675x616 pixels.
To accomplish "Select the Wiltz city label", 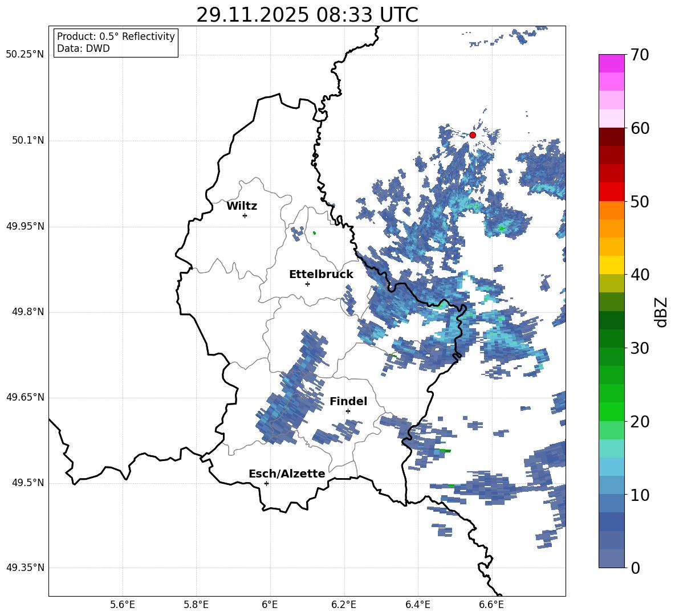I will coord(242,206).
